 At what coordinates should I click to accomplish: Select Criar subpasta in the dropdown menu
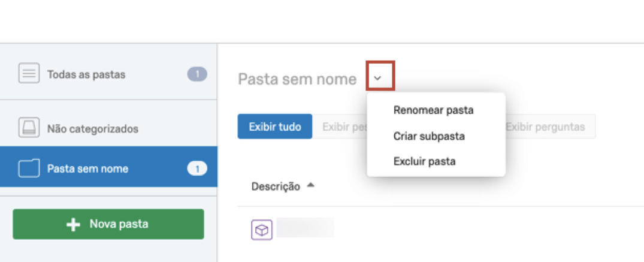[429, 136]
